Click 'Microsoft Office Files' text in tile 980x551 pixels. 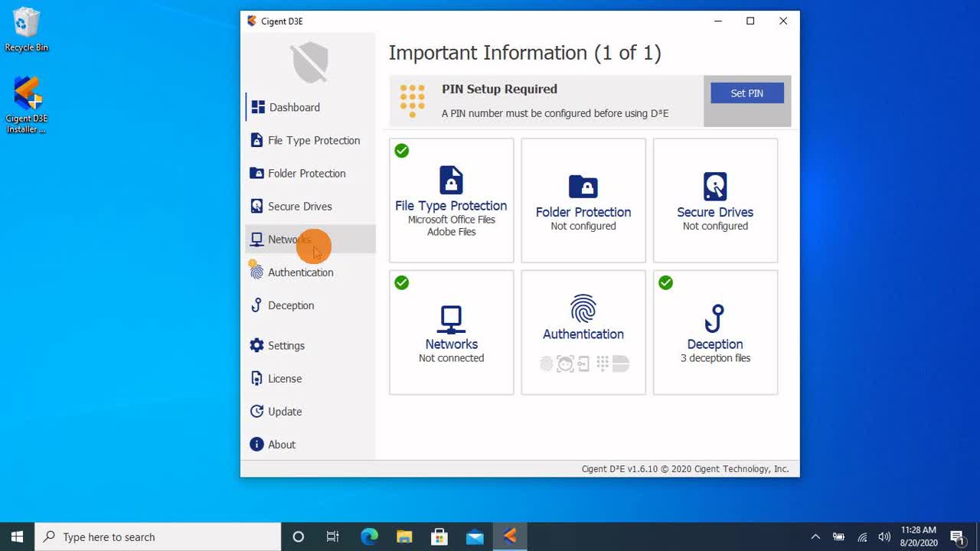point(451,220)
